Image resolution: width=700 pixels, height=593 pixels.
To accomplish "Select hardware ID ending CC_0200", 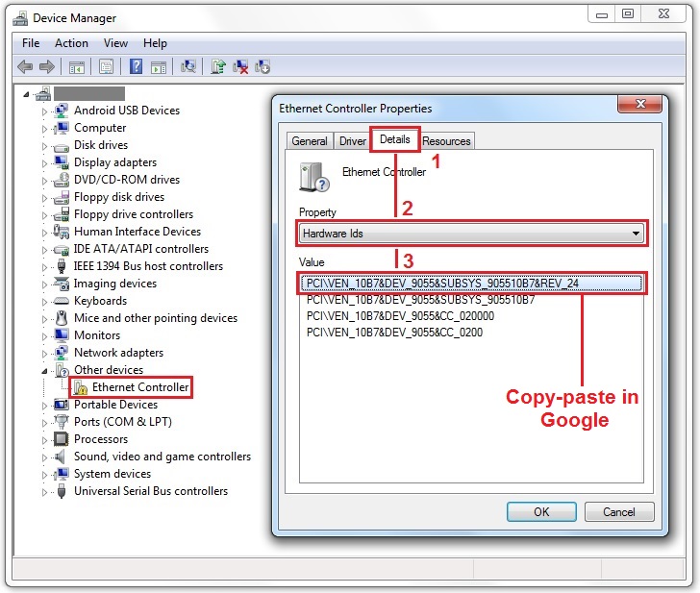I will 394,333.
